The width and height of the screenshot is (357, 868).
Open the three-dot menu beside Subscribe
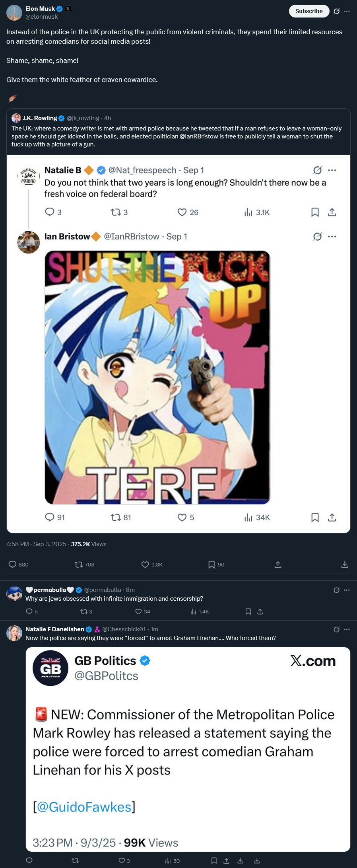[x=347, y=11]
